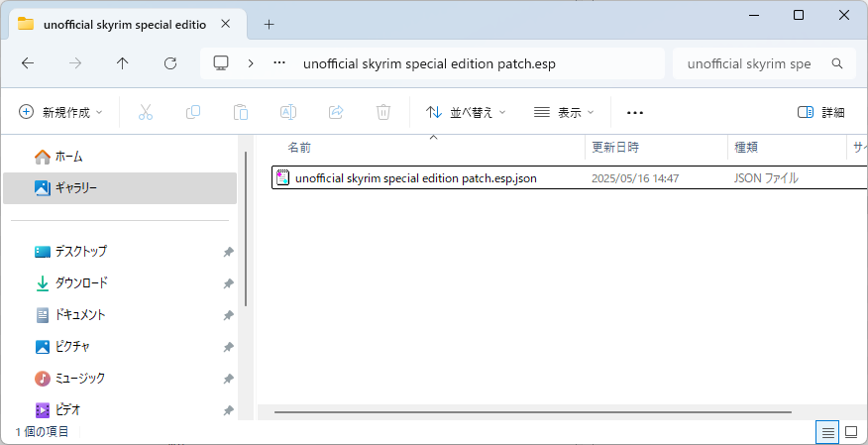Viewport: 868px width, 445px height.
Task: Open デスクトップ quick access folder
Action: [x=71, y=252]
